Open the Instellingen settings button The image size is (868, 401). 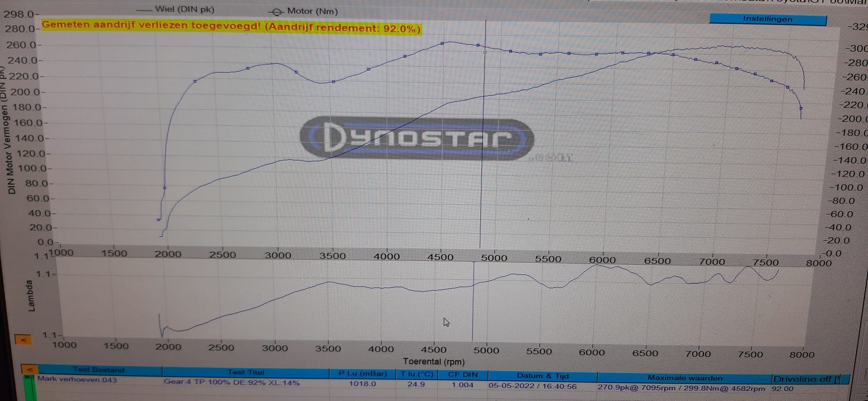[768, 19]
